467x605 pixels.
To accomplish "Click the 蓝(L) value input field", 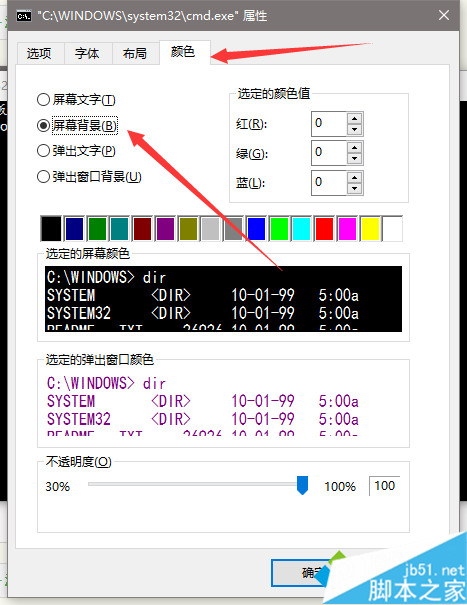I will click(x=329, y=182).
